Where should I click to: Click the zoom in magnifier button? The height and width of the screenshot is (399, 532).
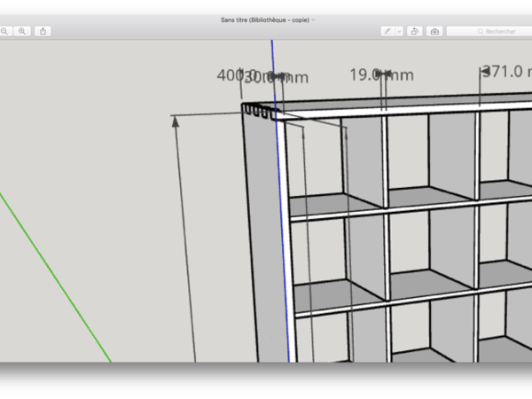(22, 31)
